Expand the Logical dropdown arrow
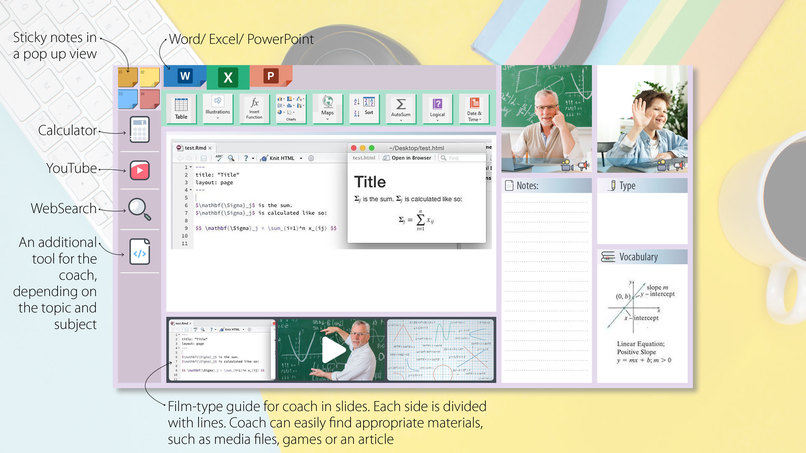The image size is (806, 453). click(x=437, y=120)
